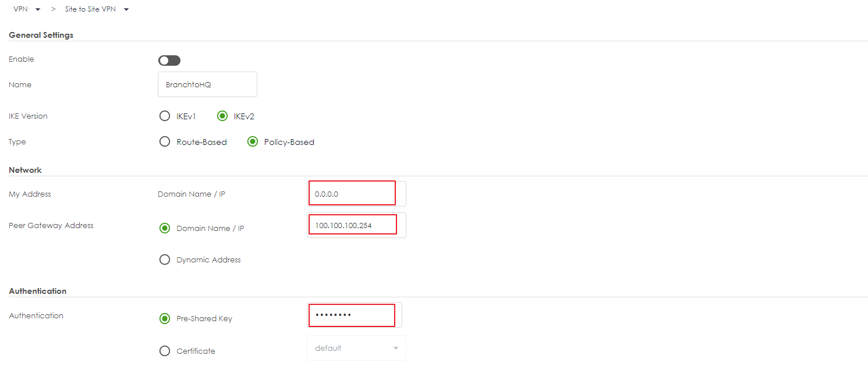Select the IKEv1 radio button
Screen dimensions: 868x366
coord(164,116)
